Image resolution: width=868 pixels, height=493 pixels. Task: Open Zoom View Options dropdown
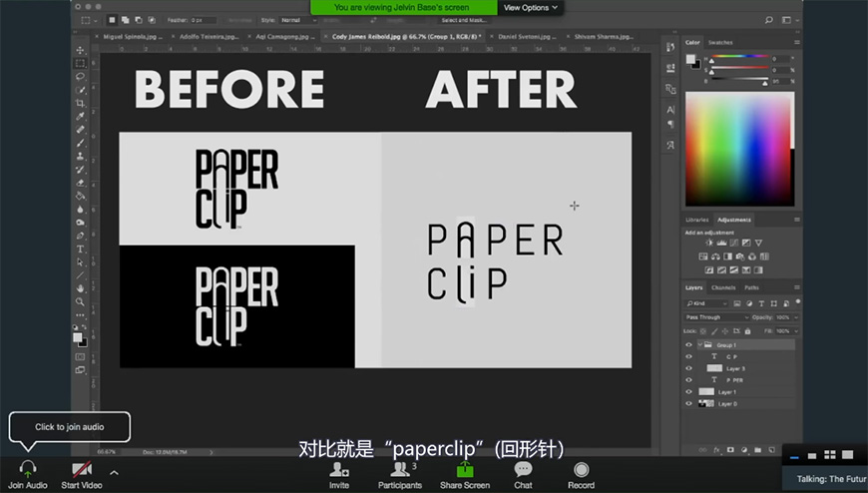(x=531, y=8)
